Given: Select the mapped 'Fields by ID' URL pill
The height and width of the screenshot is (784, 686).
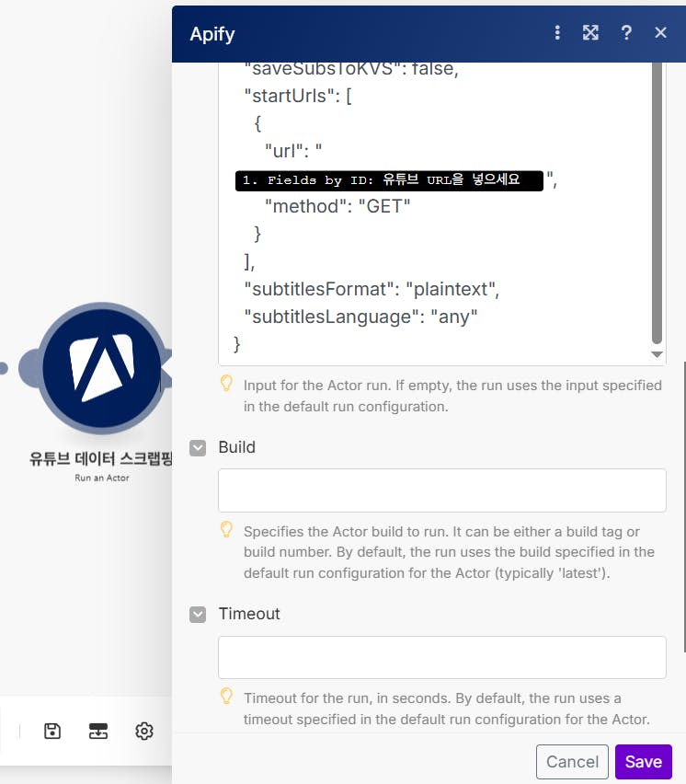Looking at the screenshot, I should point(389,180).
